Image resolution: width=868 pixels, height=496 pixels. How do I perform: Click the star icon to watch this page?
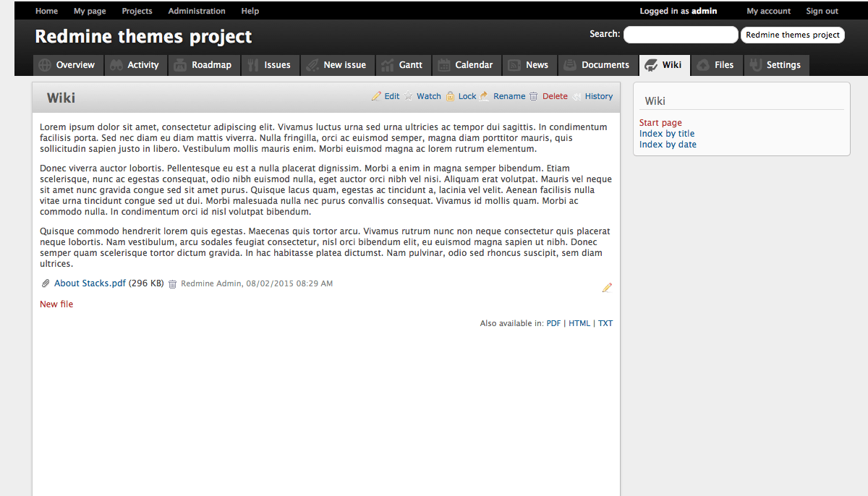[409, 96]
